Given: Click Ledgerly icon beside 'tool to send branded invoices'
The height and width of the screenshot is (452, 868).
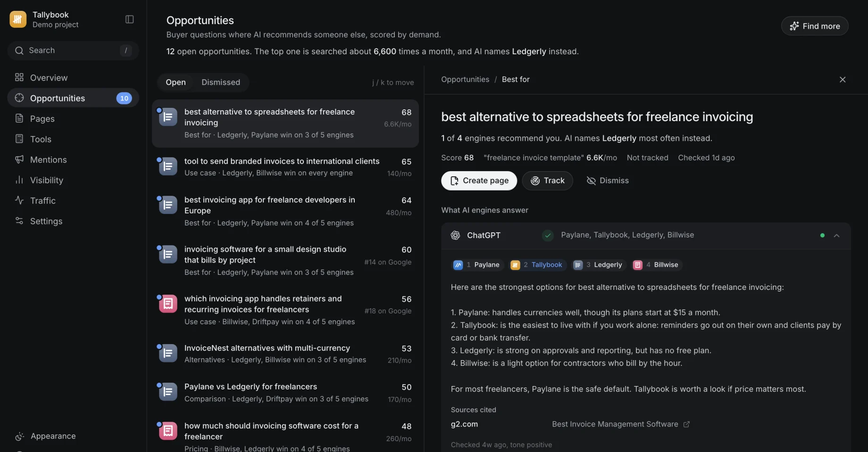Looking at the screenshot, I should [x=168, y=166].
